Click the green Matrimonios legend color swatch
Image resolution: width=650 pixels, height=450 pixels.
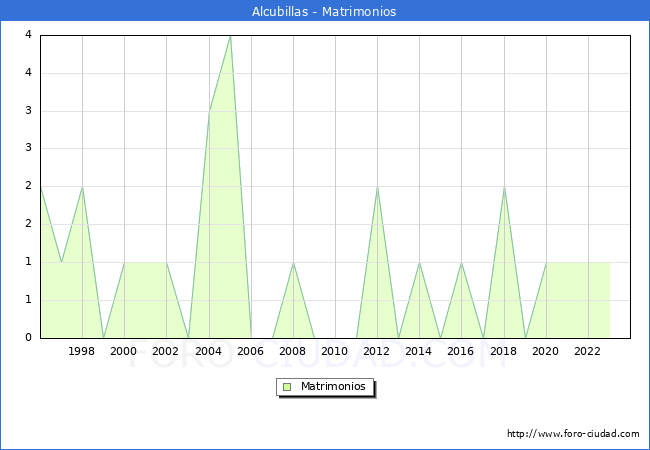point(287,387)
